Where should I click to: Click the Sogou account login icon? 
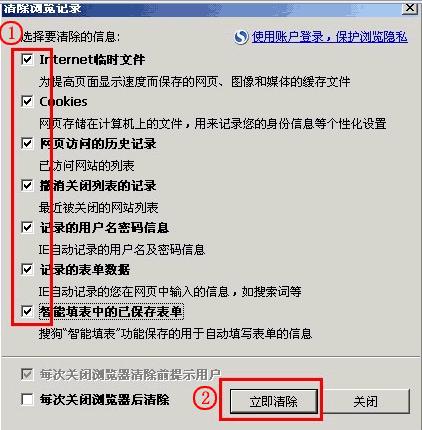tap(241, 37)
